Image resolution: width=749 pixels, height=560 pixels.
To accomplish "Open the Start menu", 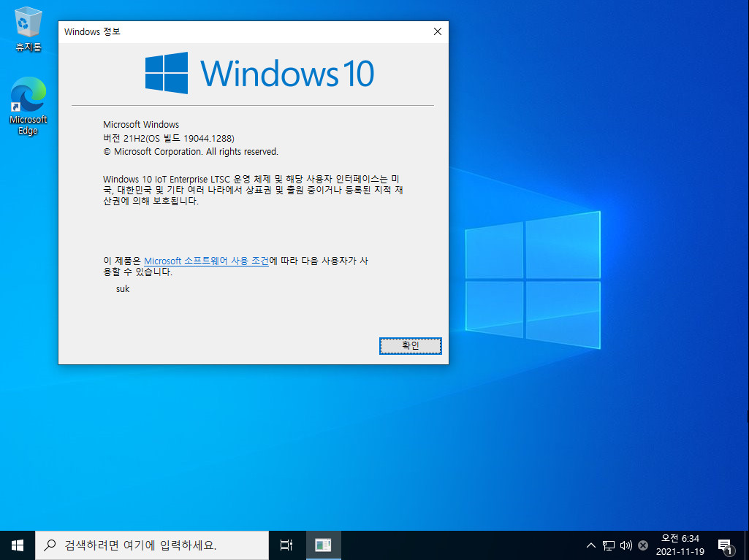I will pos(16,545).
